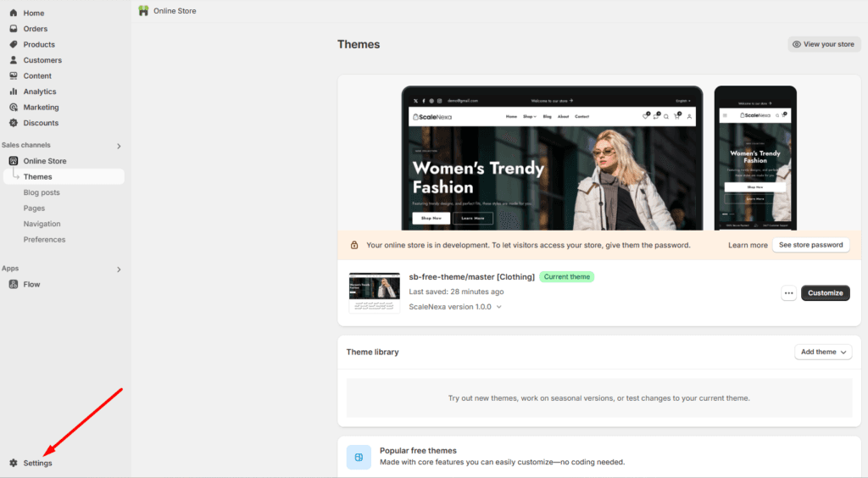Click the Last saved: 28 minutes ago text
The height and width of the screenshot is (478, 868).
point(456,292)
